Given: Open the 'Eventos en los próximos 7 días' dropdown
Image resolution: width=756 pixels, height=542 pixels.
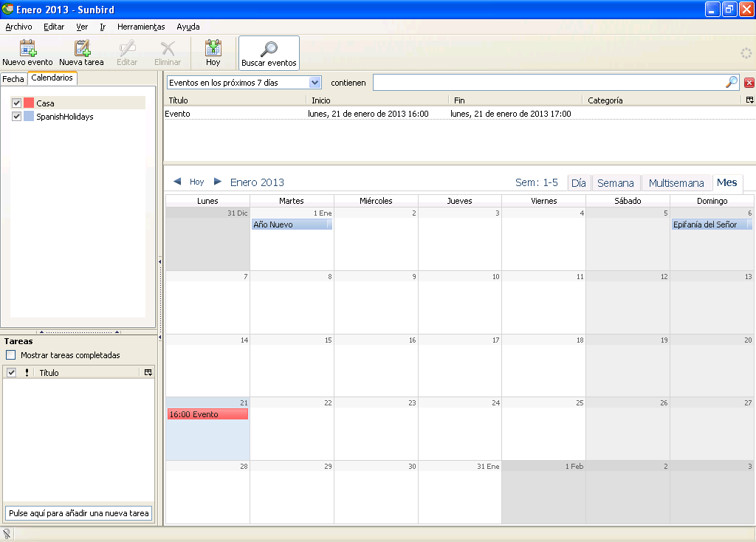Looking at the screenshot, I should (x=315, y=83).
